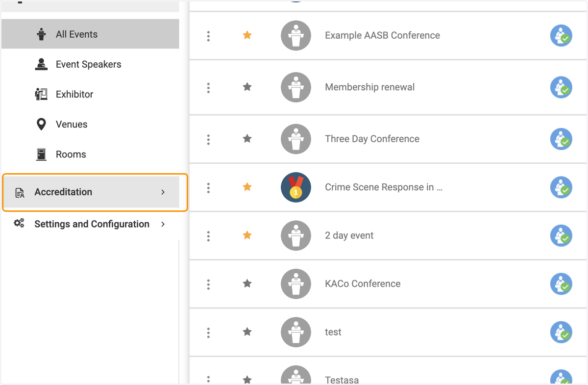
Task: Mark Testasa event as favorite
Action: pyautogui.click(x=247, y=380)
